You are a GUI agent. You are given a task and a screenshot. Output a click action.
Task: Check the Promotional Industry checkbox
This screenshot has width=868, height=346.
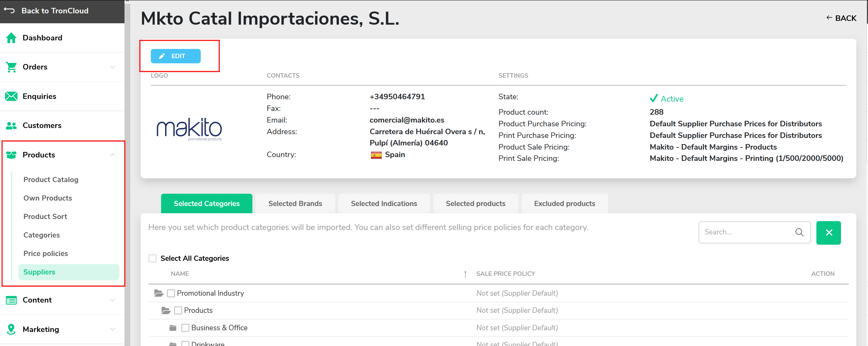point(171,293)
